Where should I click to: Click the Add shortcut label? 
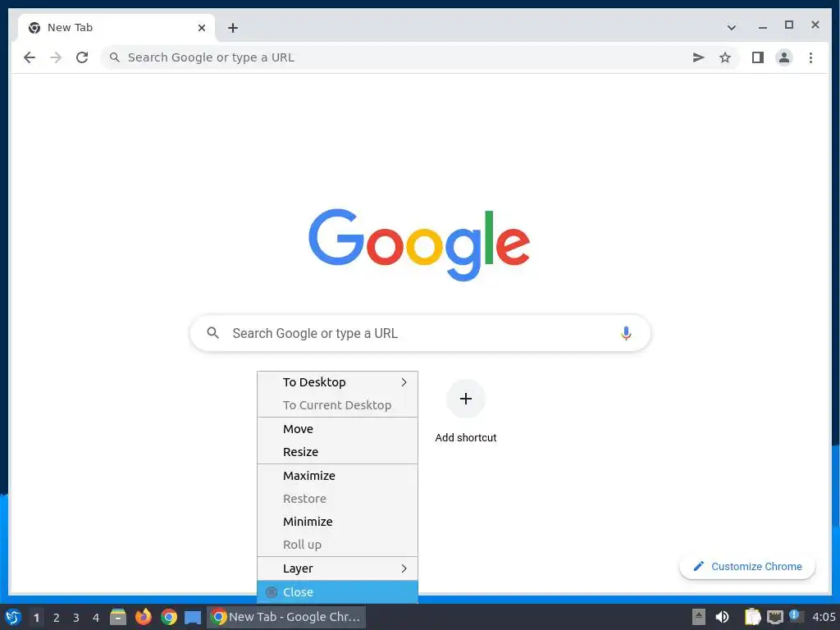coord(466,438)
